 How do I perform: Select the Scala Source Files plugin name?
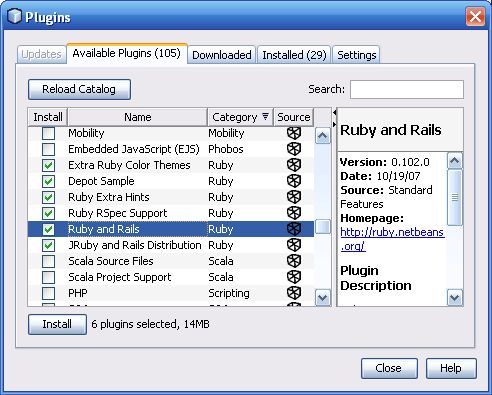tap(111, 261)
